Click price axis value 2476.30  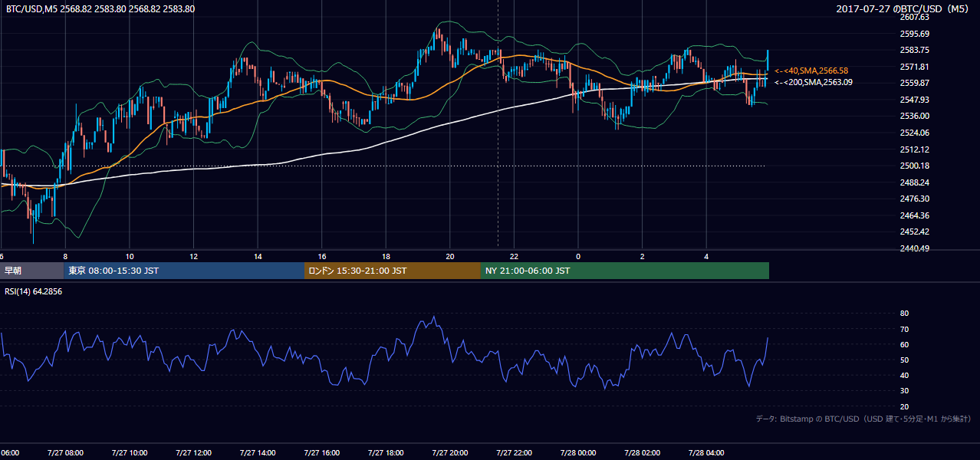click(914, 199)
